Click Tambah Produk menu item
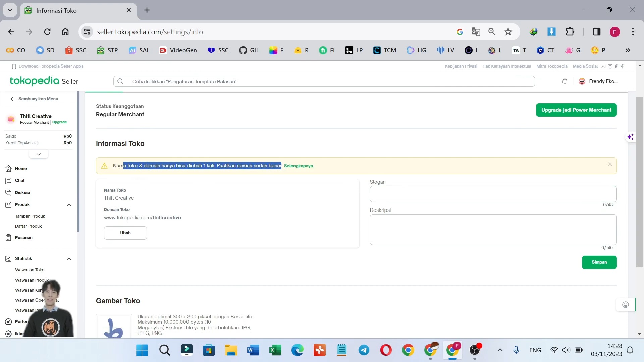Viewport: 644px width, 362px height. pos(30,216)
